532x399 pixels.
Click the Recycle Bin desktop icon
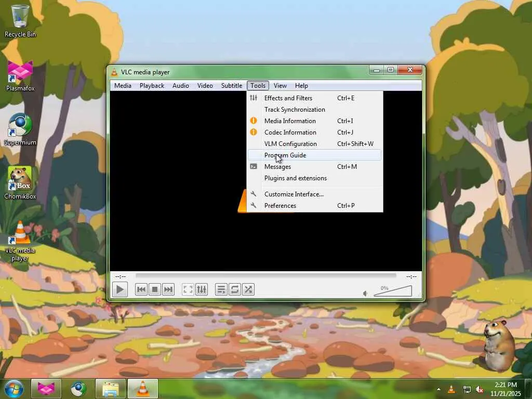[x=20, y=21]
